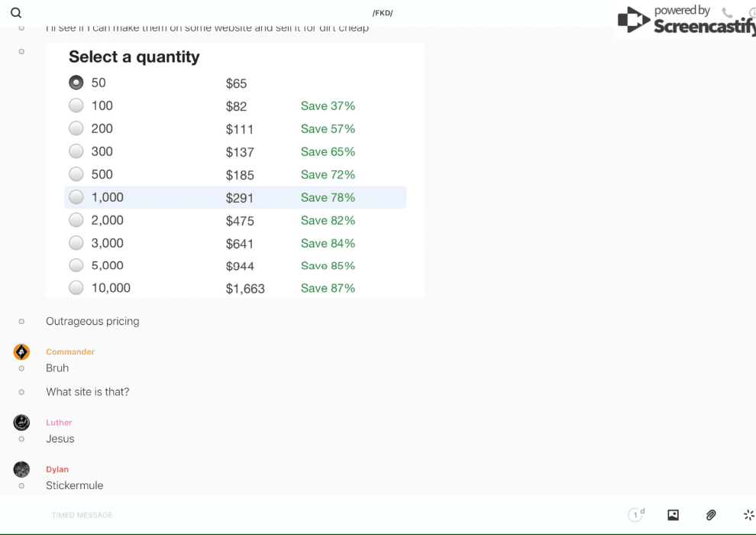Screen dimensions: 756x535
Task: Click the paperclip attachment icon
Action: click(x=711, y=515)
